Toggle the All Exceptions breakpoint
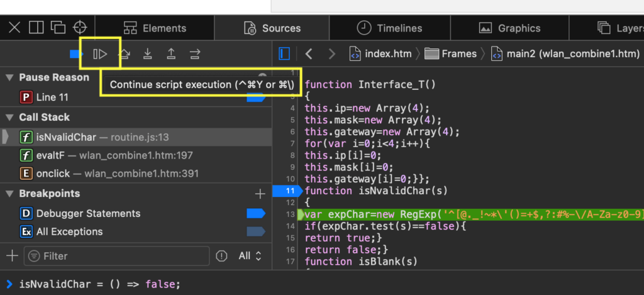 tap(255, 232)
